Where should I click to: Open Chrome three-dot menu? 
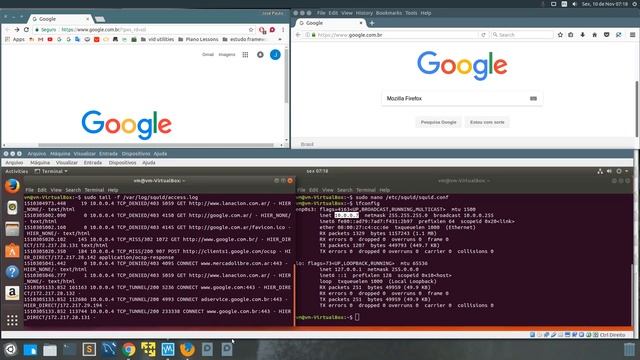[283, 30]
